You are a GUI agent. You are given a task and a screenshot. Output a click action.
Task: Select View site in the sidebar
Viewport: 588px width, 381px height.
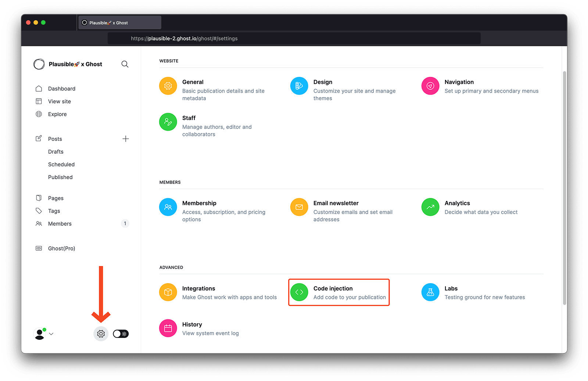coord(60,101)
